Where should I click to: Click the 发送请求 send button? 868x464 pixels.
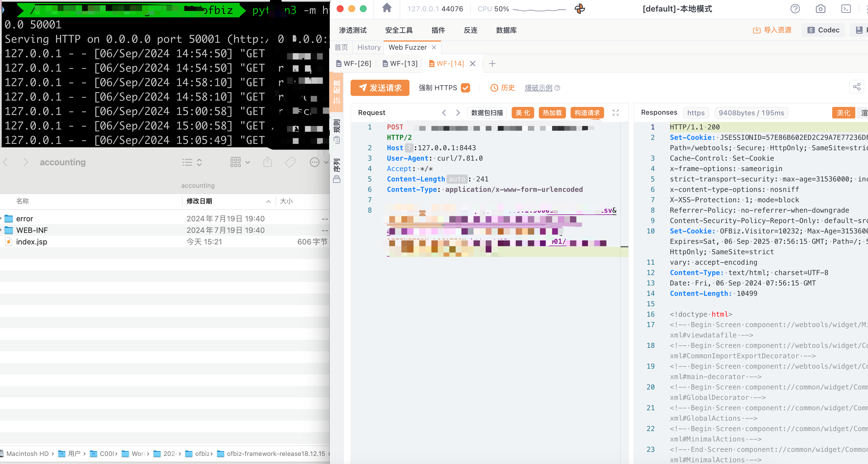click(x=380, y=88)
